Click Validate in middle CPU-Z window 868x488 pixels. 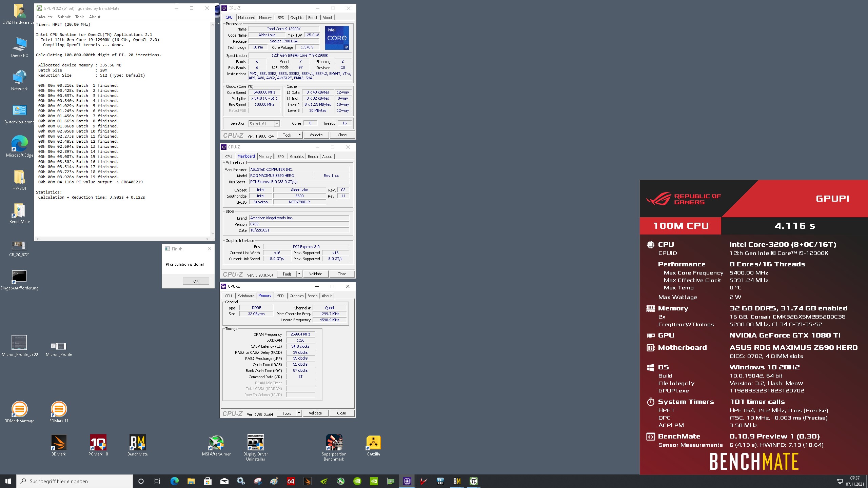(316, 274)
